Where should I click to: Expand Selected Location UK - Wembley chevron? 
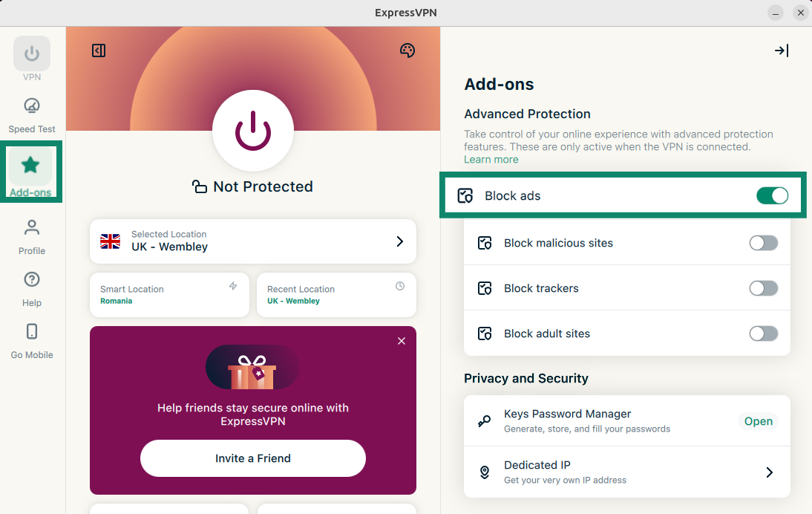pyautogui.click(x=399, y=241)
